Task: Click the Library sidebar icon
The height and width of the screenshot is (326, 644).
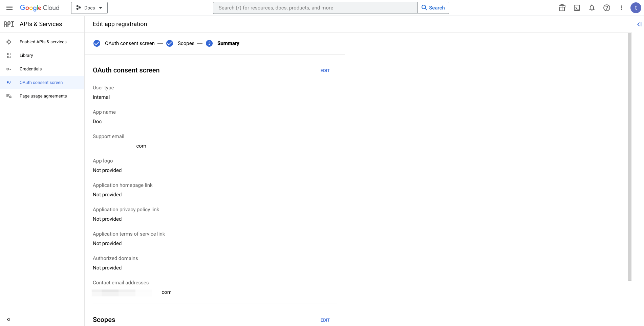Action: [9, 56]
